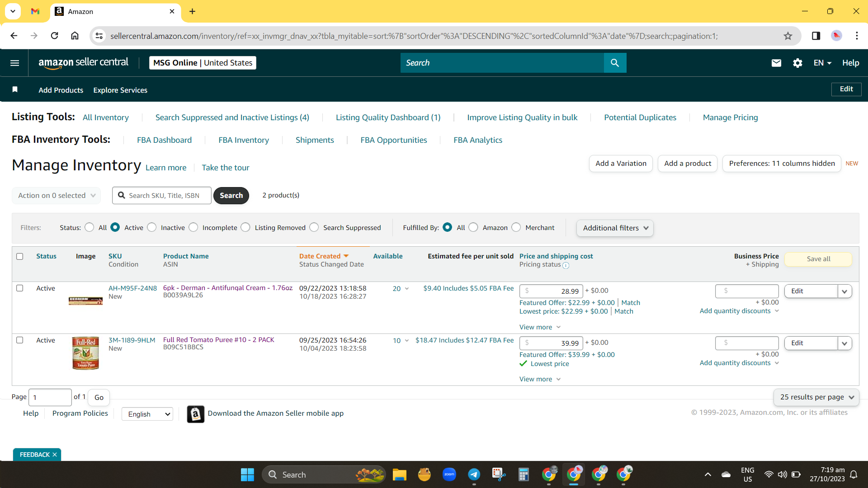
Task: Reload the page with the browser refresh icon
Action: (54, 36)
